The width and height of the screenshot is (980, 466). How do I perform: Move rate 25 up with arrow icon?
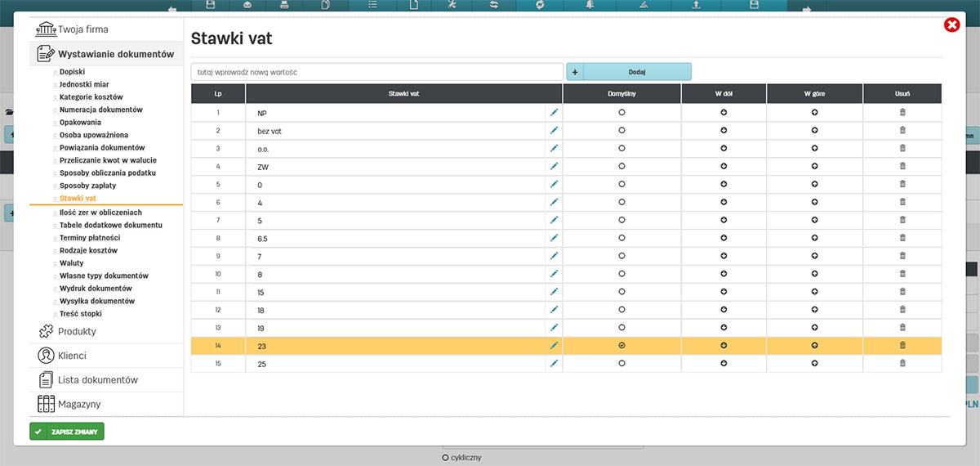pos(814,363)
